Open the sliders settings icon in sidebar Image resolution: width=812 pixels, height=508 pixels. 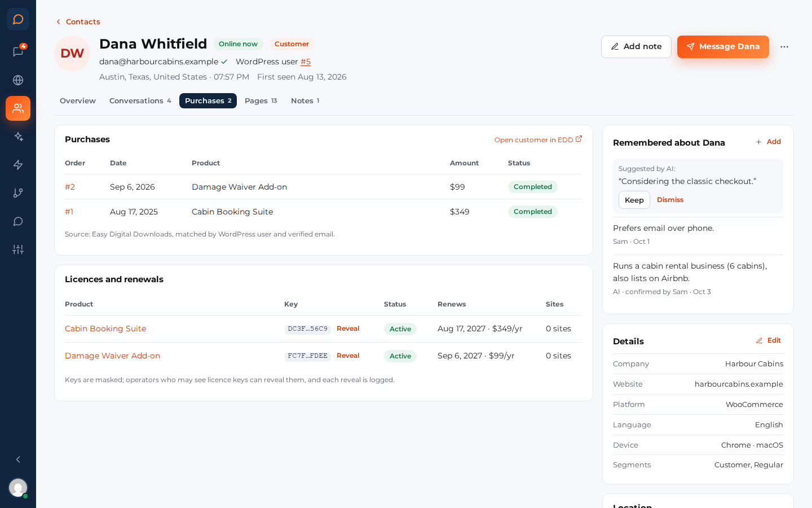pos(18,249)
